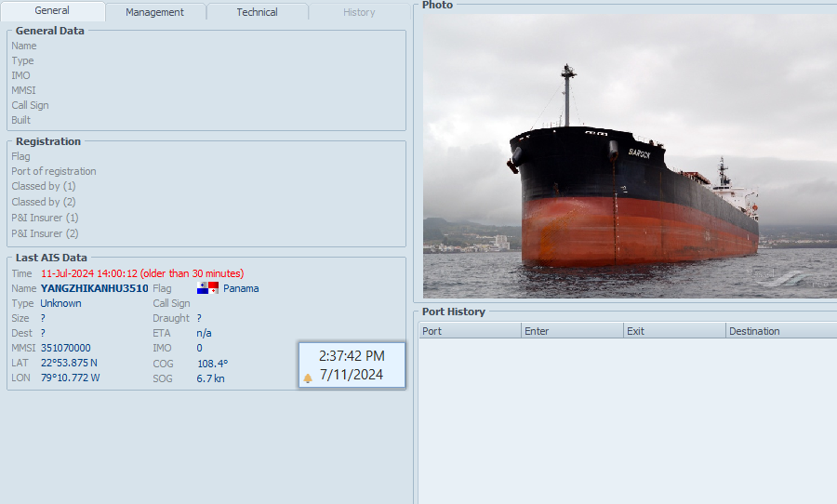The image size is (837, 504).
Task: Click the Call Sign label in General Data
Action: 30,105
